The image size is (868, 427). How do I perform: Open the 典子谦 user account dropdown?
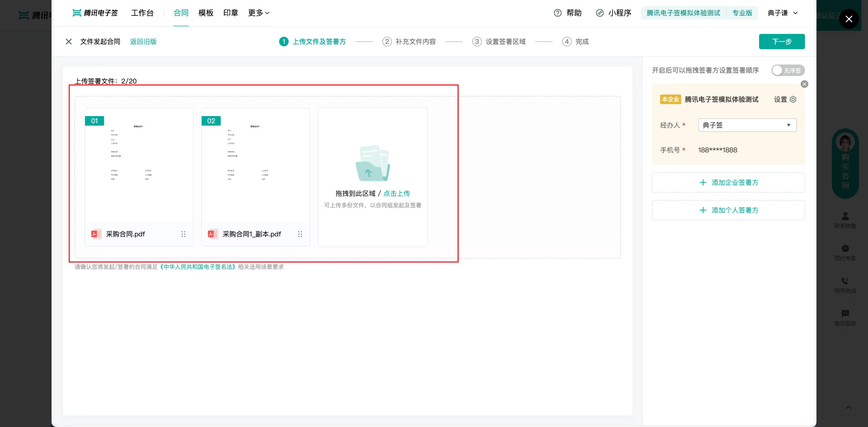point(783,13)
